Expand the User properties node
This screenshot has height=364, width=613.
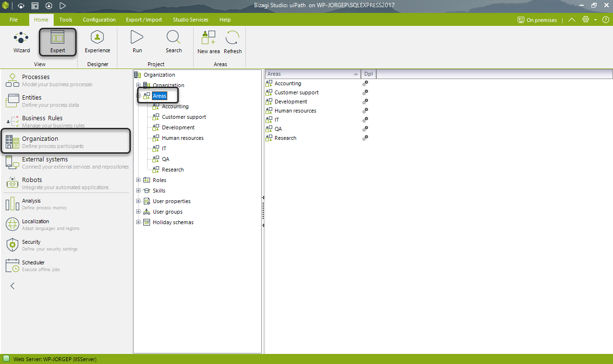pyautogui.click(x=139, y=201)
